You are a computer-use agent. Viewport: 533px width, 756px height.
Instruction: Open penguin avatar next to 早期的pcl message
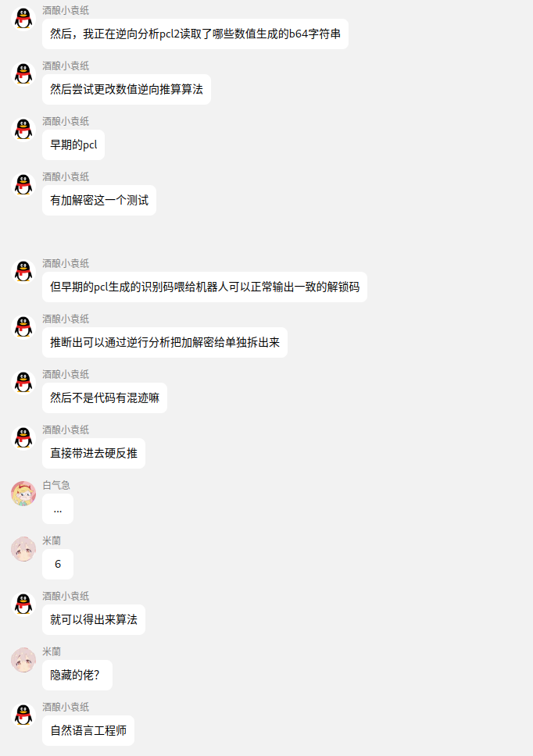coord(23,129)
